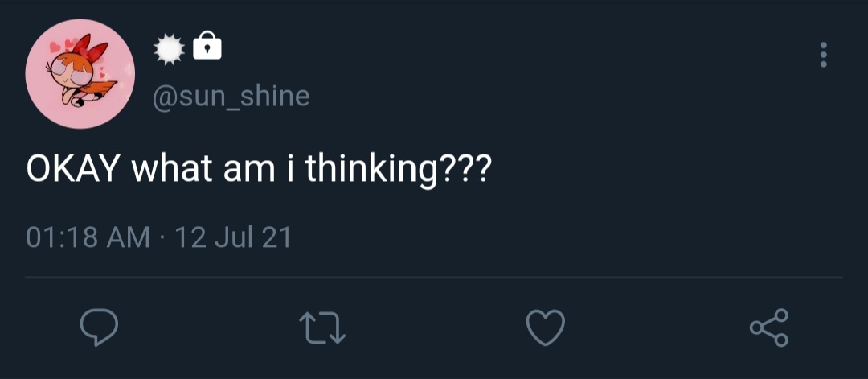This screenshot has height=379, width=868.
Task: Open the share icon at bottom right
Action: [769, 328]
